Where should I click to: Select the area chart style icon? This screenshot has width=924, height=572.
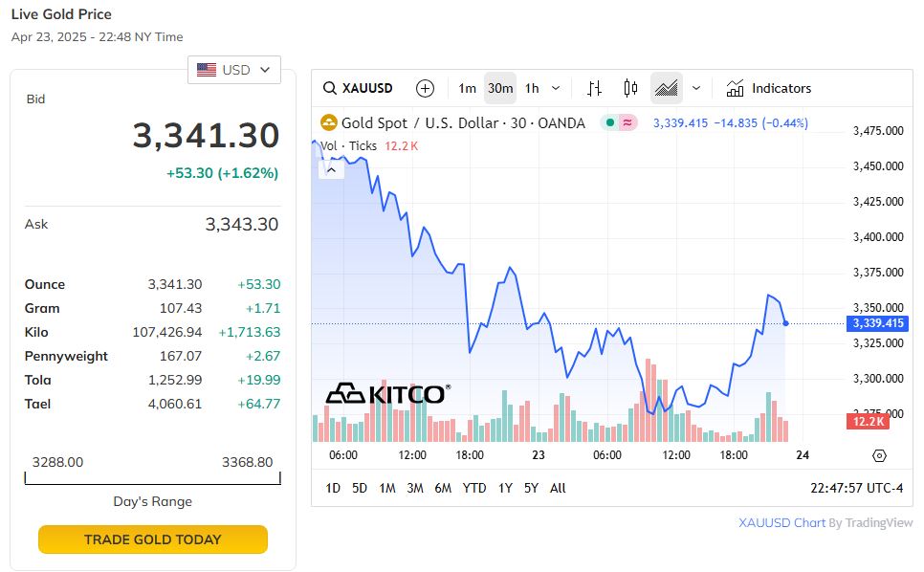coord(667,88)
